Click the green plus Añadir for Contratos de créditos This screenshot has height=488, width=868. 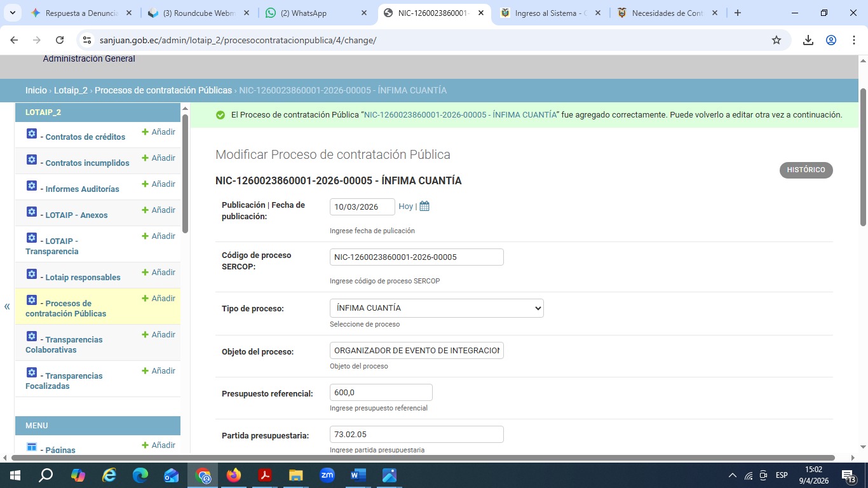coord(158,132)
